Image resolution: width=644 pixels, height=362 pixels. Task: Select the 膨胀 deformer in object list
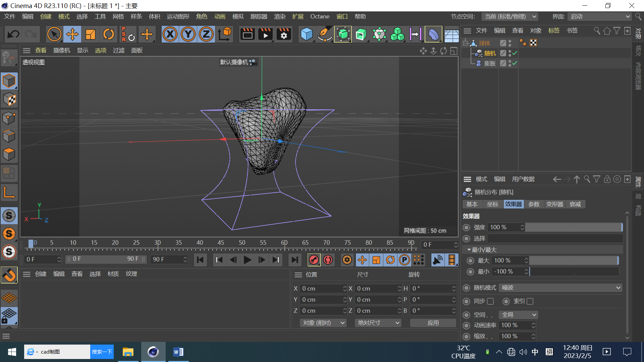(490, 63)
